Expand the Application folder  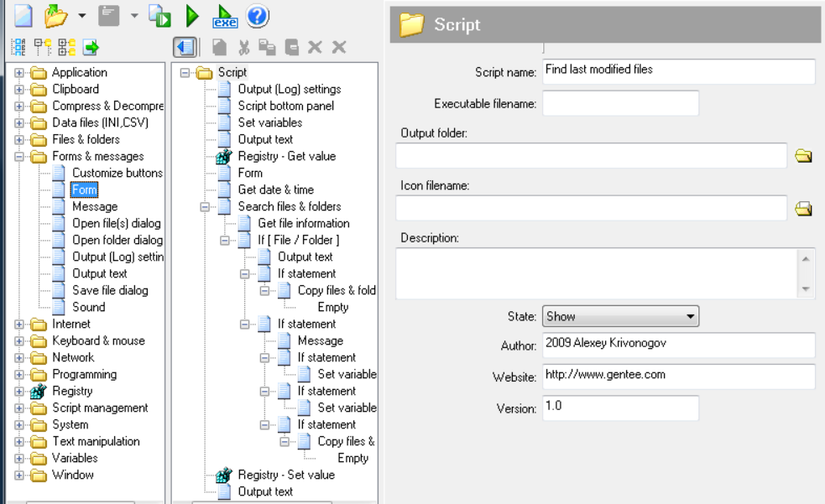pyautogui.click(x=19, y=72)
